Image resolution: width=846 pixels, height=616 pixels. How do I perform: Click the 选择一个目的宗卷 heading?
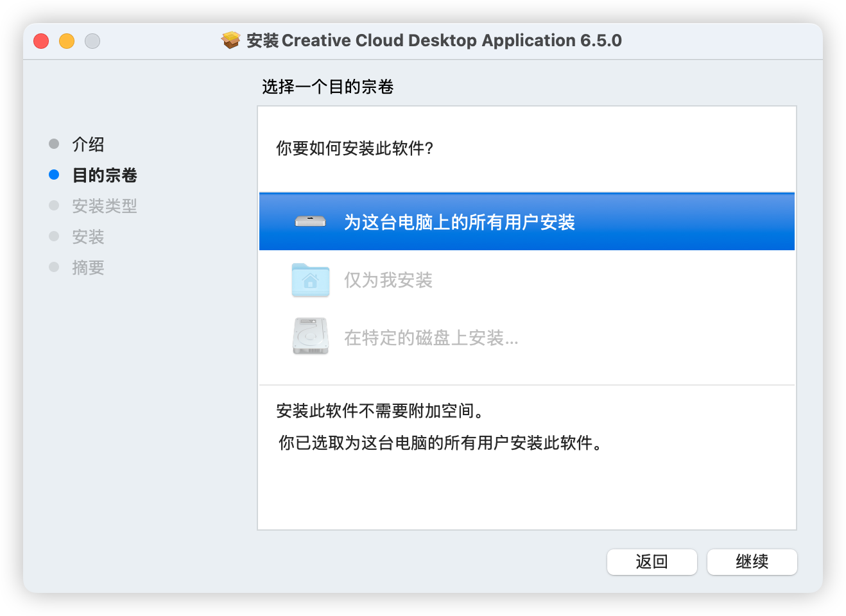[x=327, y=87]
